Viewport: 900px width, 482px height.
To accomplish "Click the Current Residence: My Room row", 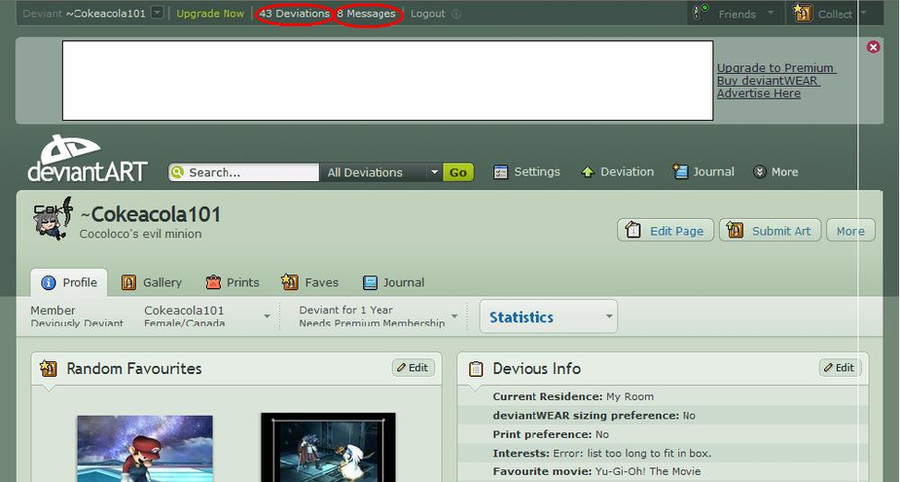I will point(663,397).
